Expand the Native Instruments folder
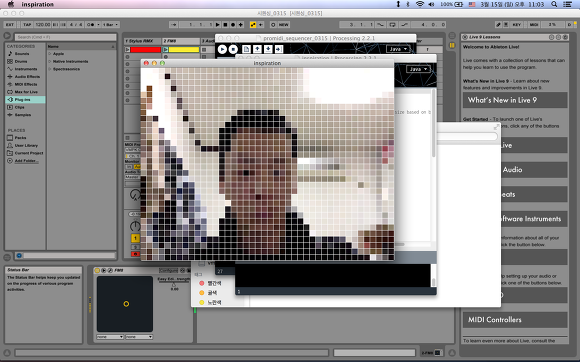Viewport: 580px width, 362px height. pyautogui.click(x=50, y=61)
